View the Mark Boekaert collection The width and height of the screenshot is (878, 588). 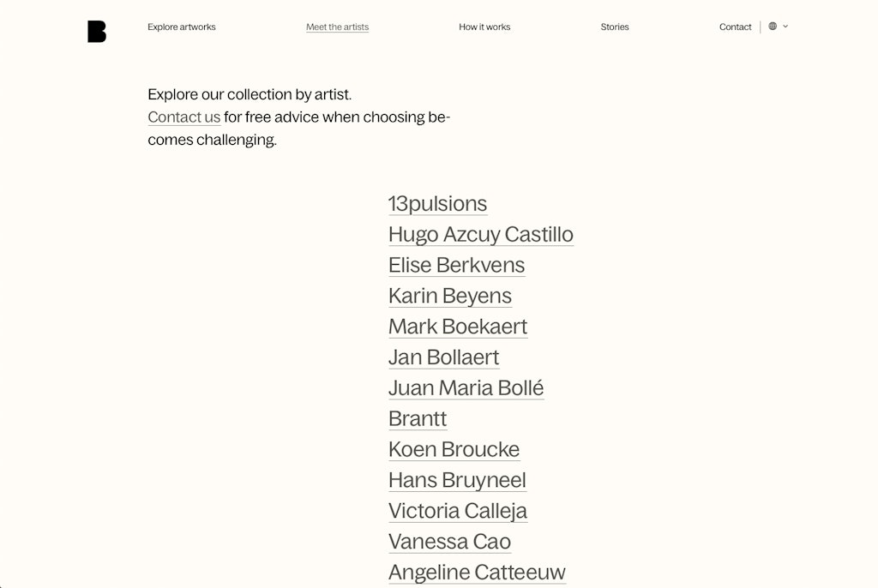[x=458, y=327]
